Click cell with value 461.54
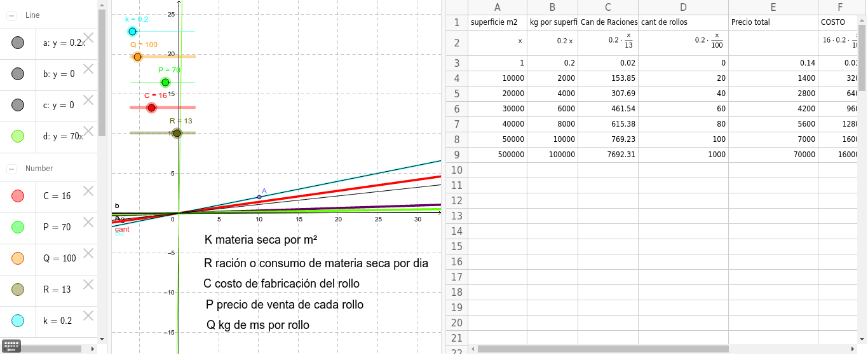This screenshot has height=355, width=868. click(608, 109)
